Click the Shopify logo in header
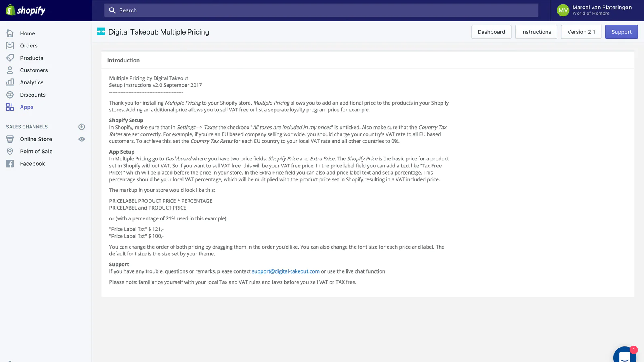The width and height of the screenshot is (644, 362). [x=26, y=10]
